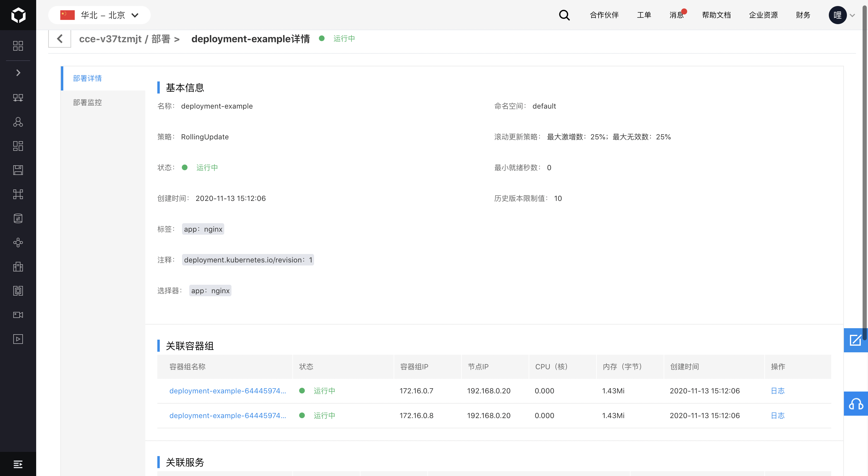Navigate to cce-v37tzmjt / 部署 breadcrumb
Viewport: 868px width, 476px height.
click(x=125, y=39)
